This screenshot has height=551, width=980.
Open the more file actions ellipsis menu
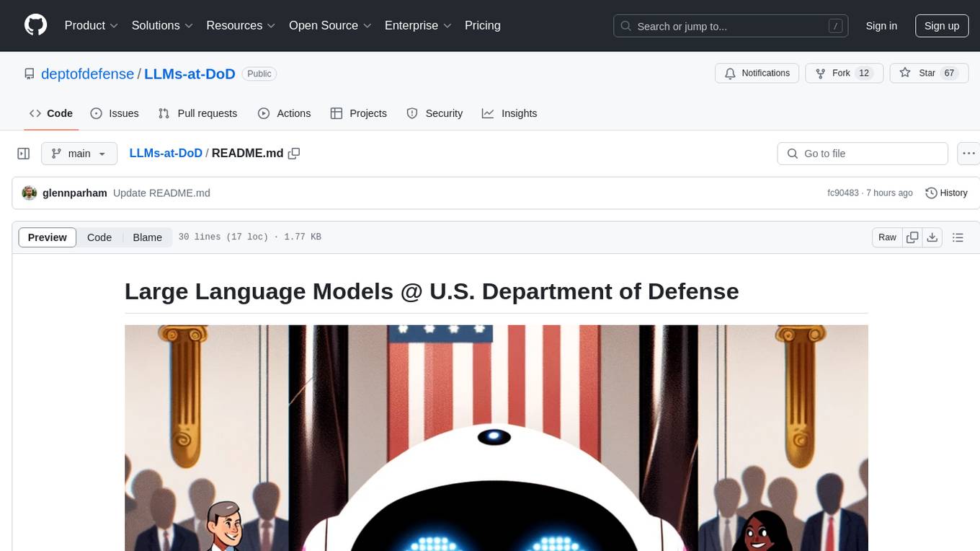(968, 154)
